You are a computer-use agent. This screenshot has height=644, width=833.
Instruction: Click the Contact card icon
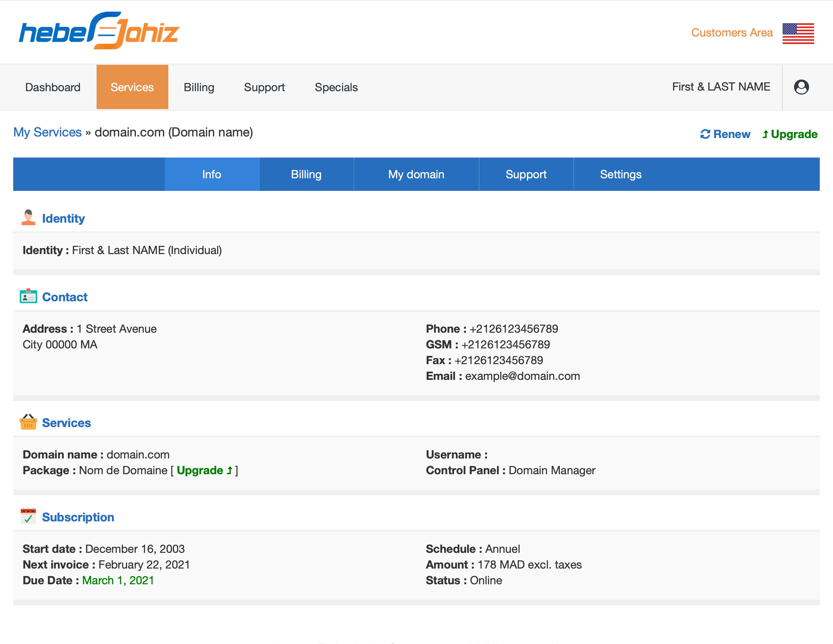click(28, 296)
